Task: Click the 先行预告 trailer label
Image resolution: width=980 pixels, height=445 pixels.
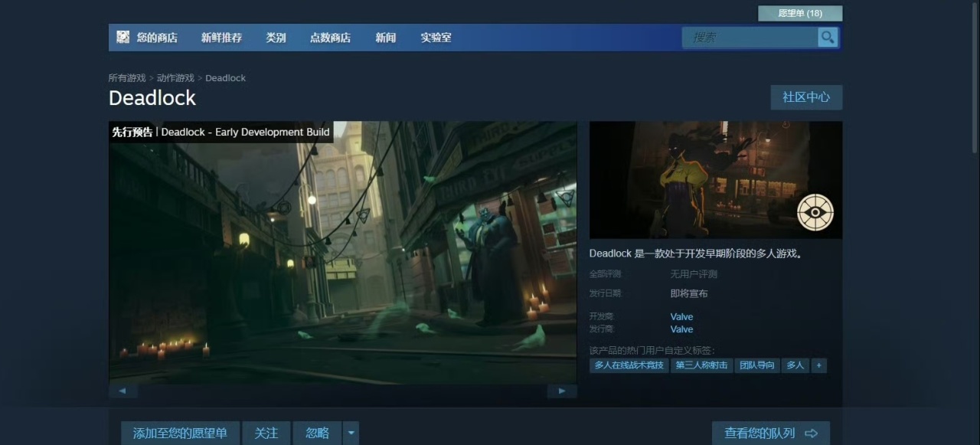Action: click(x=132, y=132)
